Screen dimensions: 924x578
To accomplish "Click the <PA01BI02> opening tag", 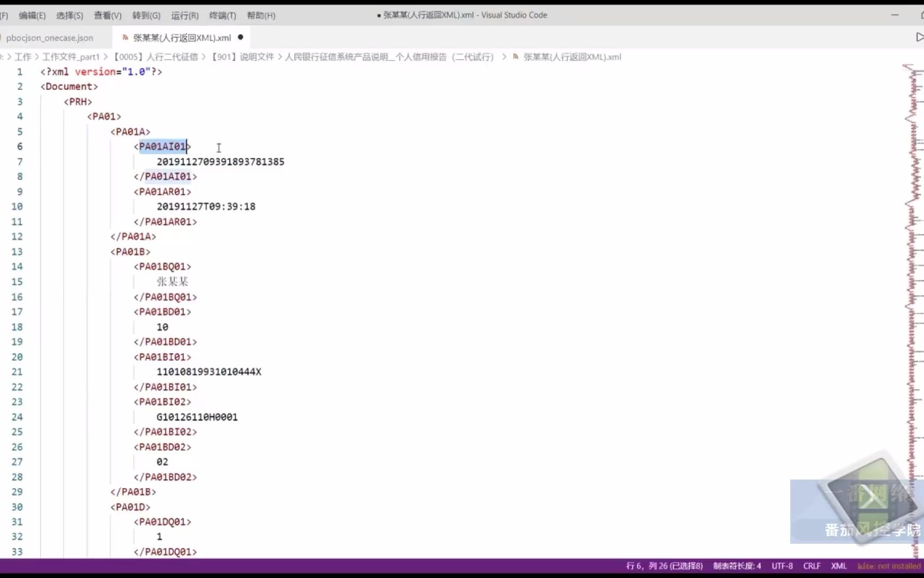I will point(163,402).
